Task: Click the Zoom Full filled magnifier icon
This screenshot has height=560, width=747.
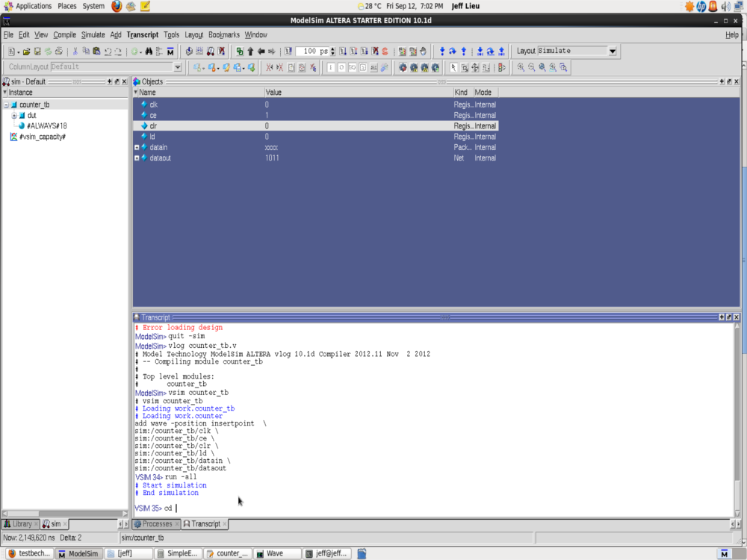Action: (542, 68)
